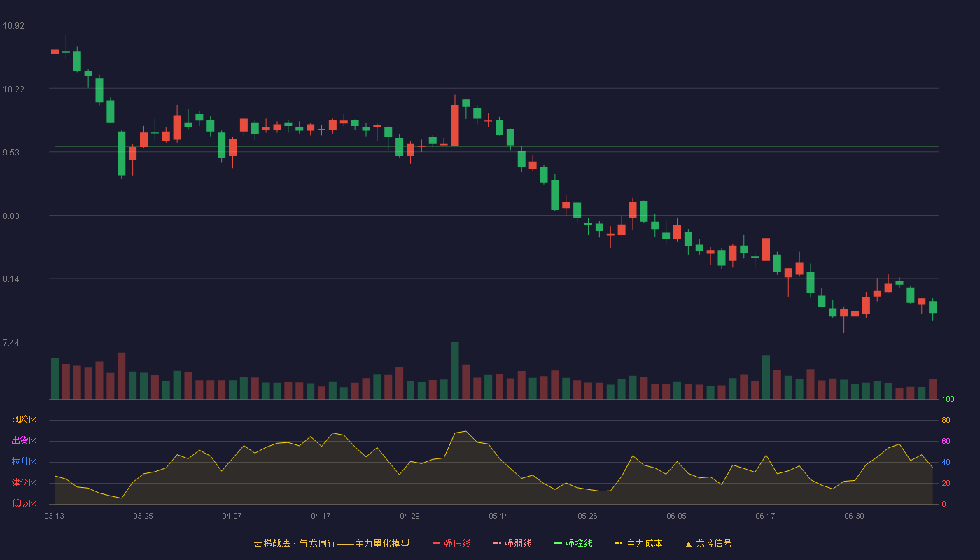Click the 低吸区 zone label
The width and height of the screenshot is (980, 560).
(24, 503)
